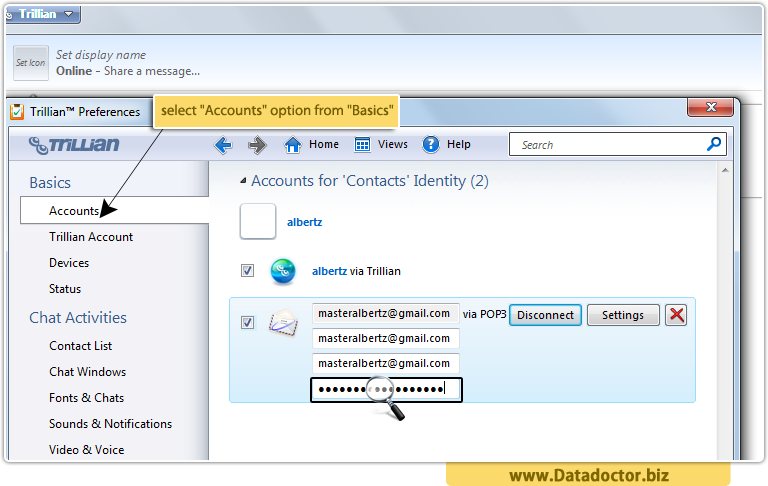Click the Trillian globe account icon
The image size is (768, 486).
283,271
